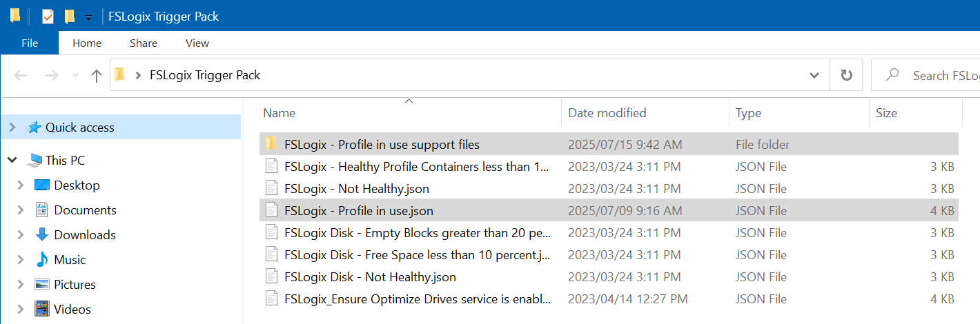Select 'Free Space less than 10 percent' file
The height and width of the screenshot is (324, 980).
coord(609,255)
